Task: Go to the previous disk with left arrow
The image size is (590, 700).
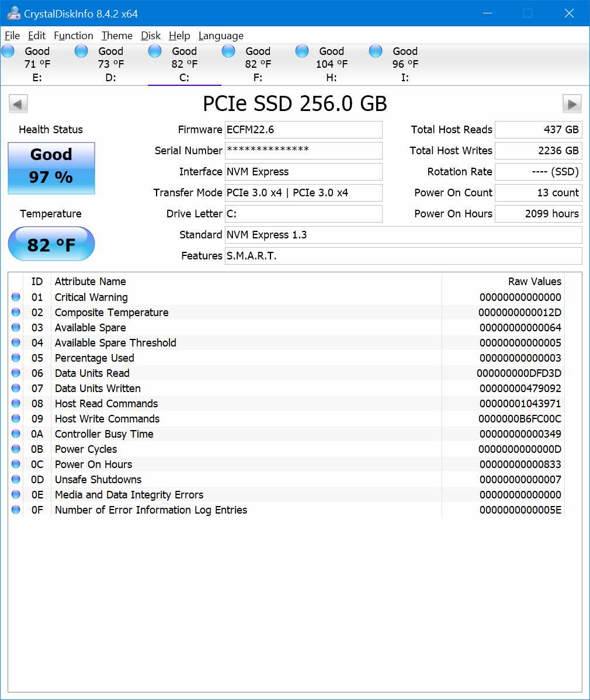Action: 18,104
